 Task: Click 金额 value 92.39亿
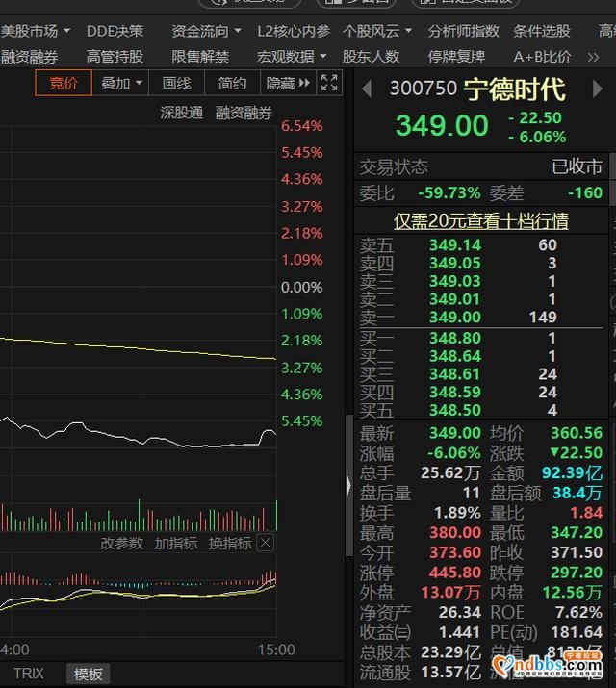pyautogui.click(x=572, y=472)
